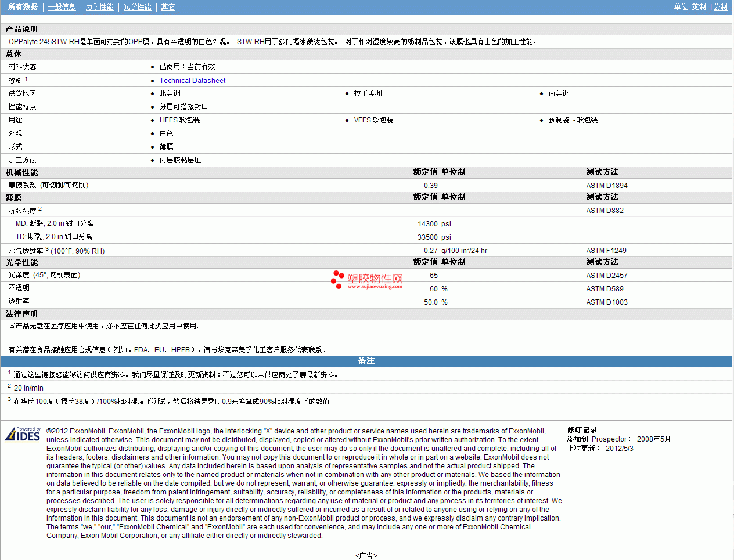Click the 预制袋 - 软包装 usage entry
This screenshot has height=560, width=734.
[573, 120]
